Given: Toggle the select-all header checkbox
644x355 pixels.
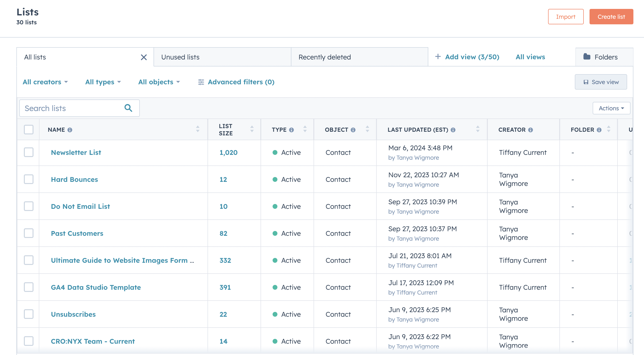Looking at the screenshot, I should pos(29,130).
